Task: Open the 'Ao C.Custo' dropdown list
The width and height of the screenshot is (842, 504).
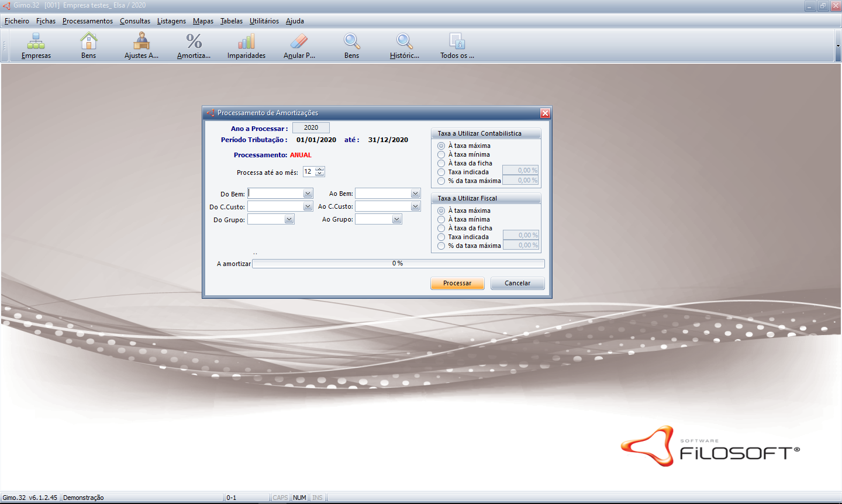Action: pos(415,206)
